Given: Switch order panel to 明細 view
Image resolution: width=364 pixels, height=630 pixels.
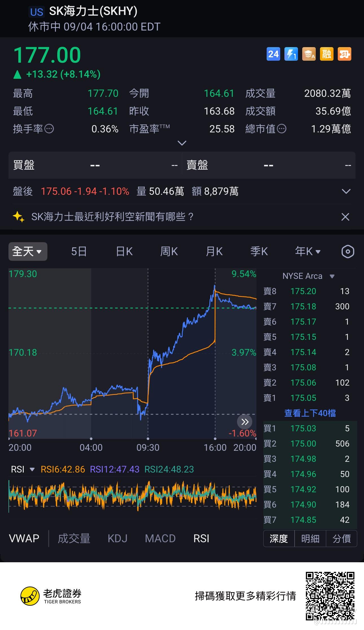Looking at the screenshot, I should click(310, 539).
